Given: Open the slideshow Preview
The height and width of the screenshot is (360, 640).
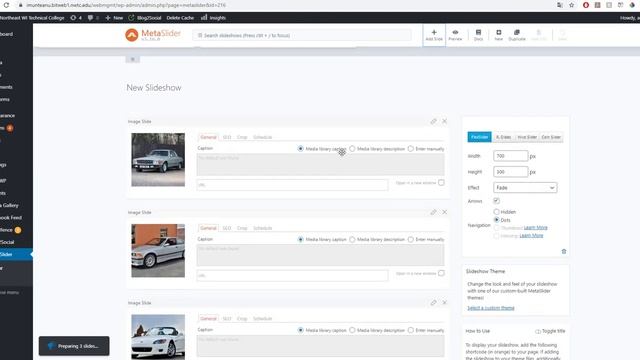Looking at the screenshot, I should 455,35.
